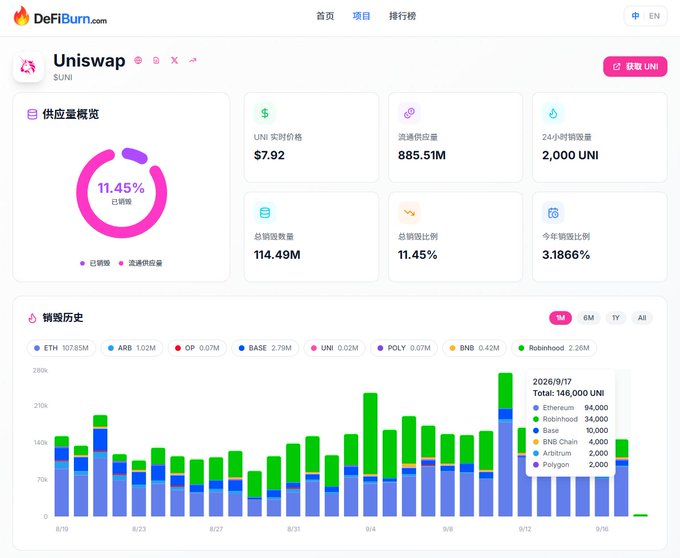
Task: Click the total burned database icon
Action: [265, 213]
